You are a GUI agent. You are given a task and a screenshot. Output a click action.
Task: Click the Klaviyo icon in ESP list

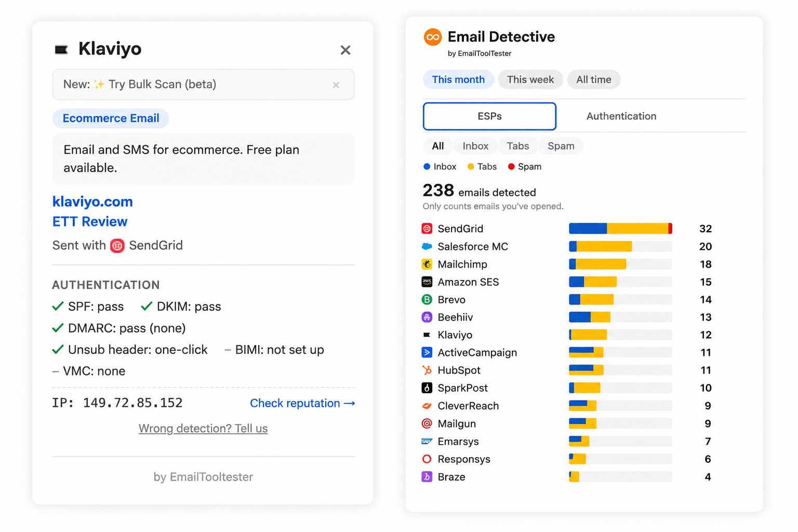(427, 335)
